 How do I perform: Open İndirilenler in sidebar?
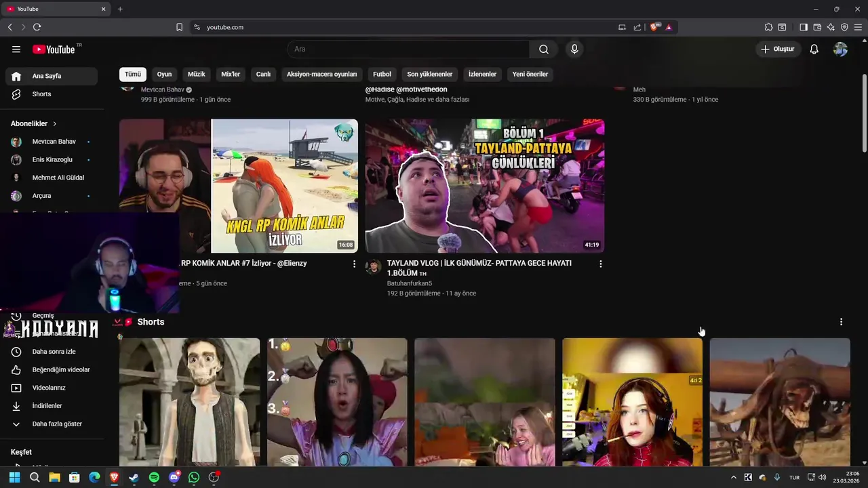click(x=52, y=406)
